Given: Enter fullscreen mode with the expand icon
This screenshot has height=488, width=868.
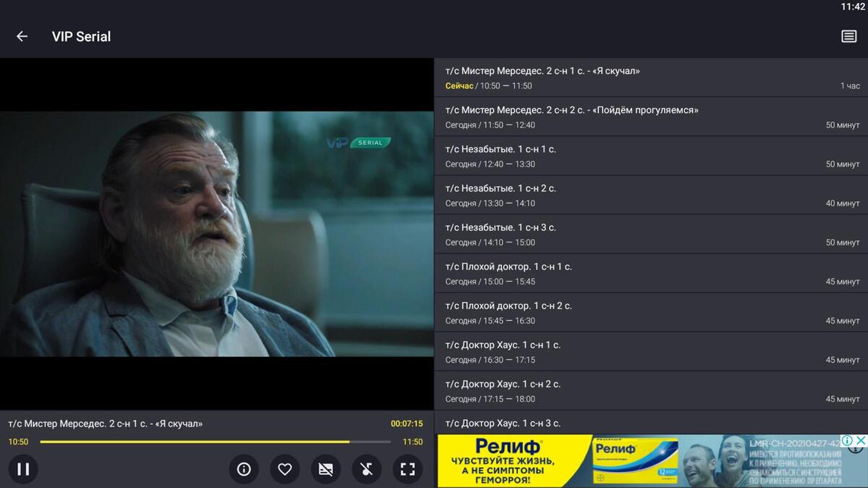Looking at the screenshot, I should (407, 469).
